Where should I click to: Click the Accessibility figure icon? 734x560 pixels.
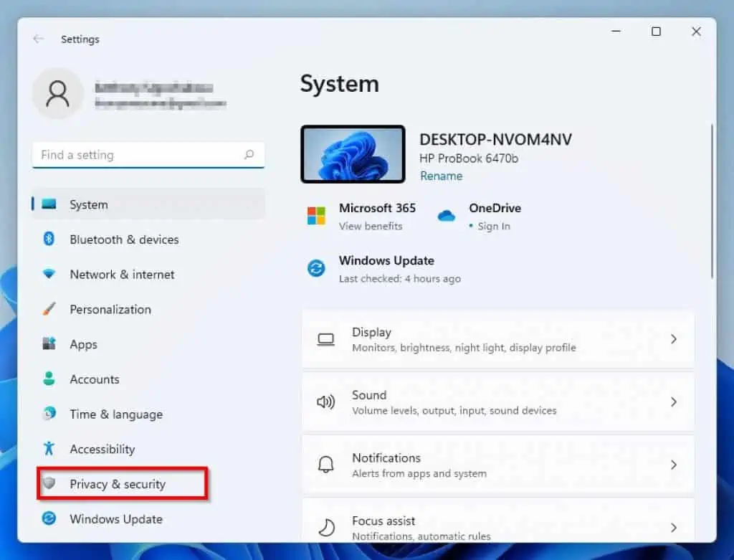(49, 449)
